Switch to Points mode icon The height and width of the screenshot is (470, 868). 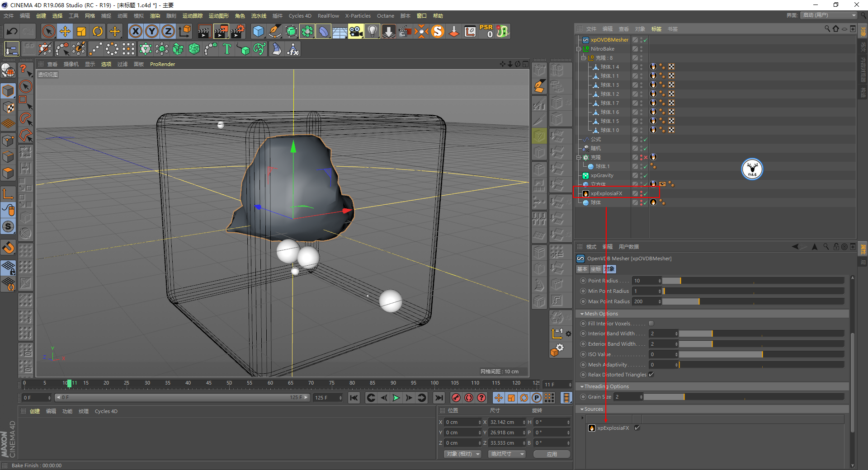point(8,141)
